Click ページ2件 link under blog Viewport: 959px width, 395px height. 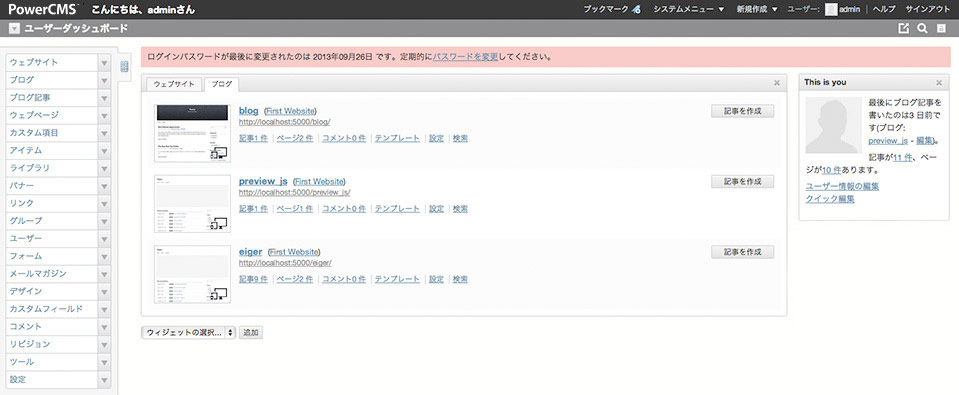295,138
